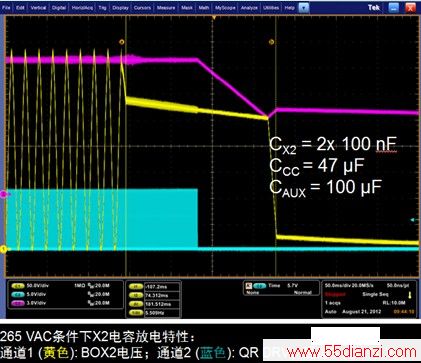Click the second cursor handle circle
The height and width of the screenshot is (363, 421).
(x=271, y=42)
